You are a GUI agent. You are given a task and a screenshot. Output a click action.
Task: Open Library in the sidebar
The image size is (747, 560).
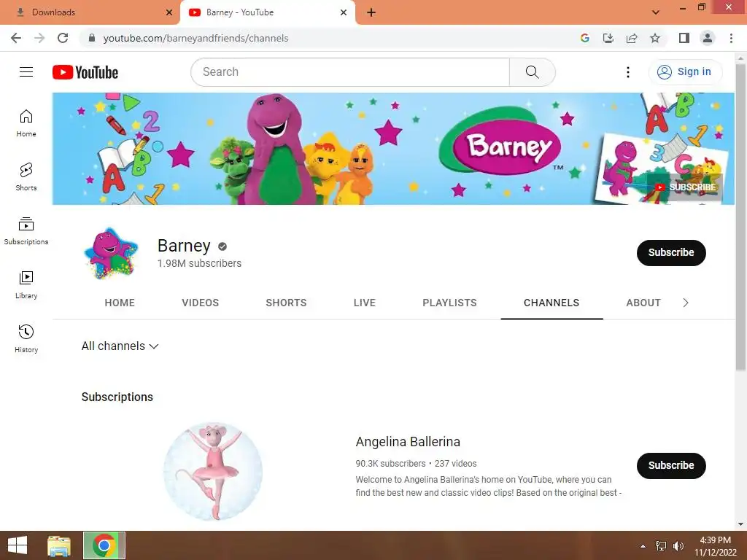click(26, 285)
